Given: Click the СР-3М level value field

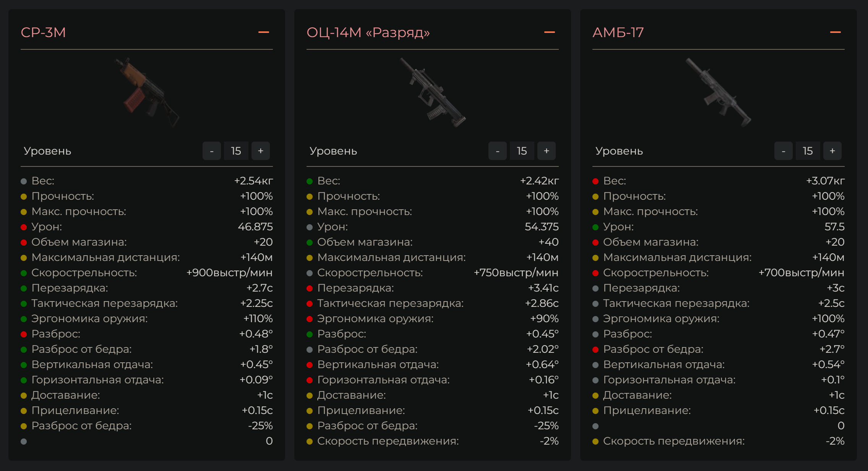Looking at the screenshot, I should pos(236,151).
